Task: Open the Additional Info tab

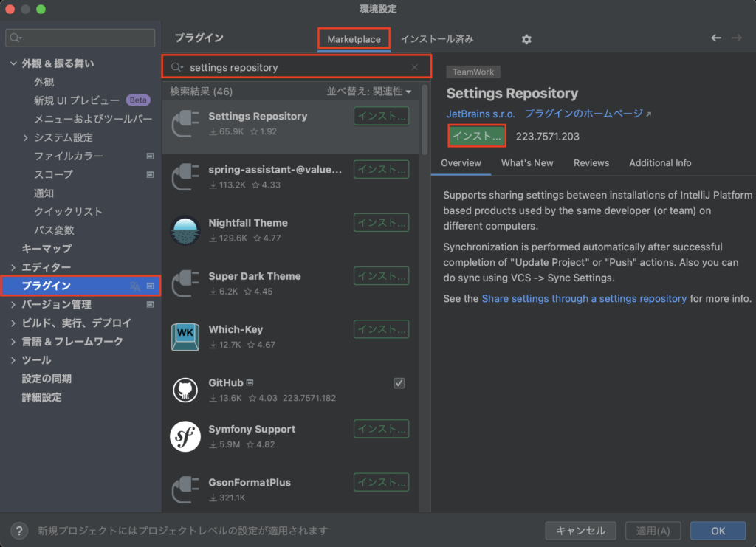Action: coord(660,163)
